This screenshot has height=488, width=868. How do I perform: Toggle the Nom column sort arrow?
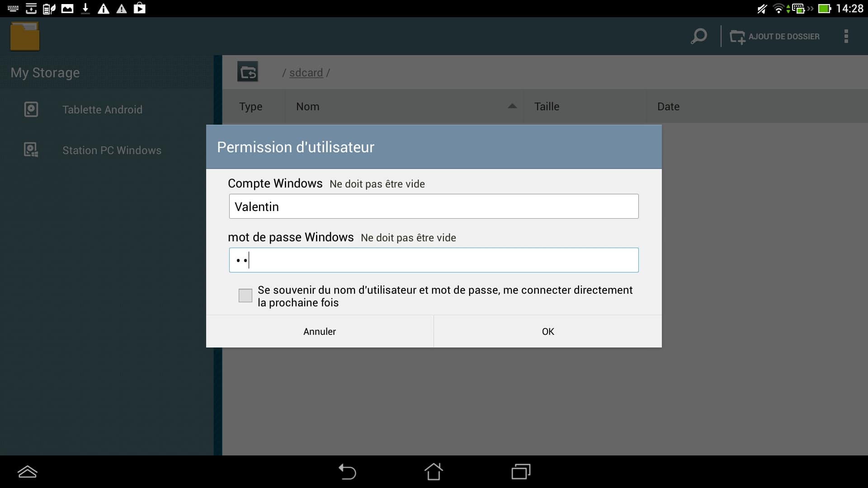512,106
